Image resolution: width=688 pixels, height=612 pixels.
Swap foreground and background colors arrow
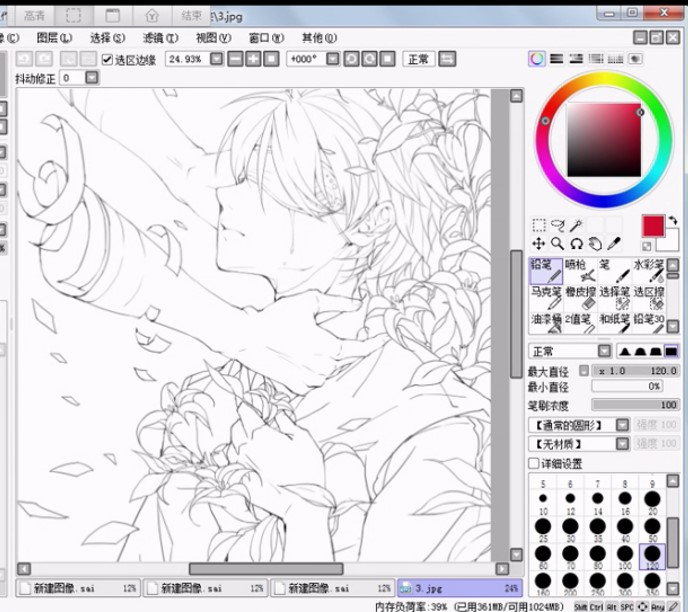[673, 220]
